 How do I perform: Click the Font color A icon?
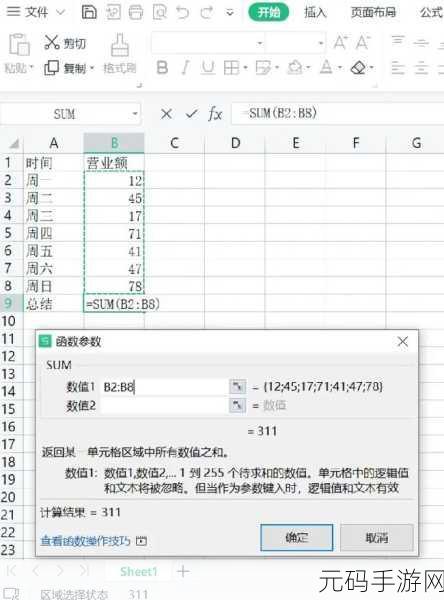(326, 68)
